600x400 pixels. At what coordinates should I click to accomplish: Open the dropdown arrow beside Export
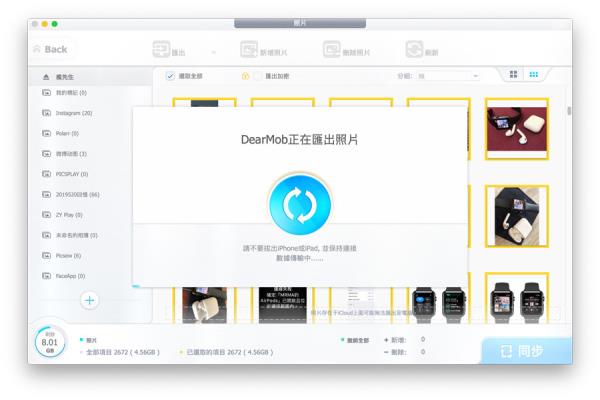214,52
